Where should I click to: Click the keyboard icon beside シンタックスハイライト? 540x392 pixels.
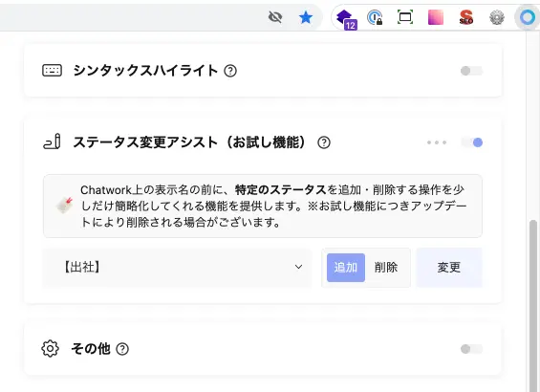(52, 70)
